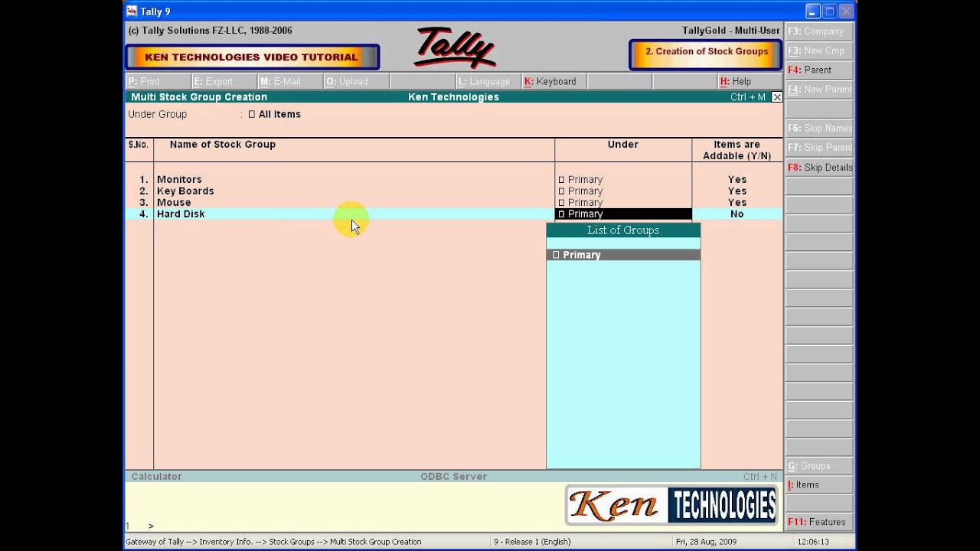Click the List of Groups header
The width and height of the screenshot is (980, 551).
(623, 230)
